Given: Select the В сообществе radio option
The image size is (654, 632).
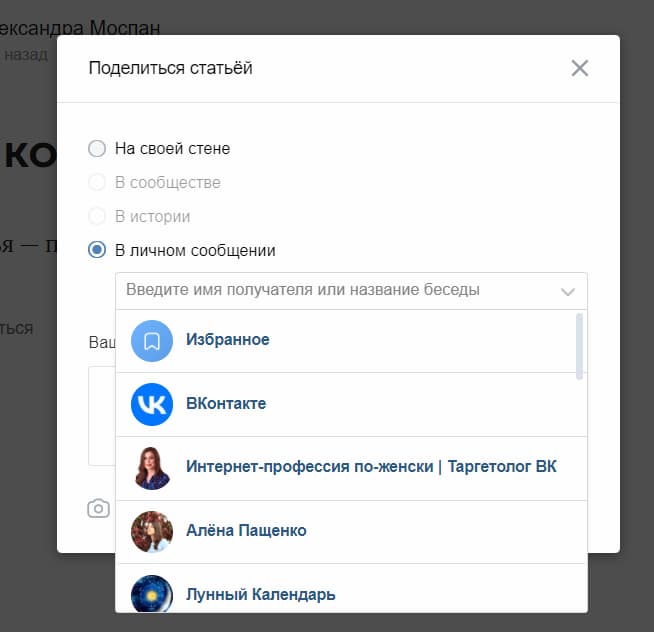Looking at the screenshot, I should click(x=97, y=182).
